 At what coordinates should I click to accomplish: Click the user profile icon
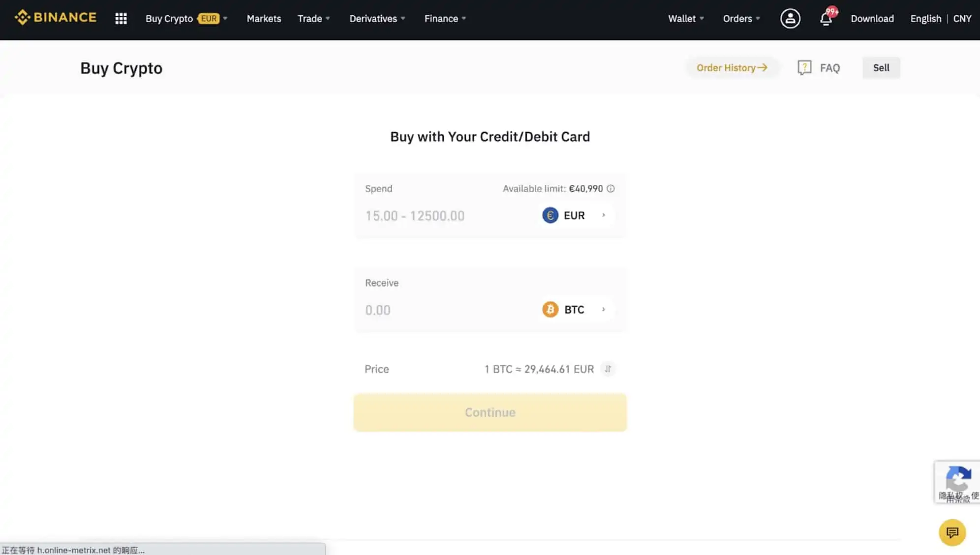[790, 18]
